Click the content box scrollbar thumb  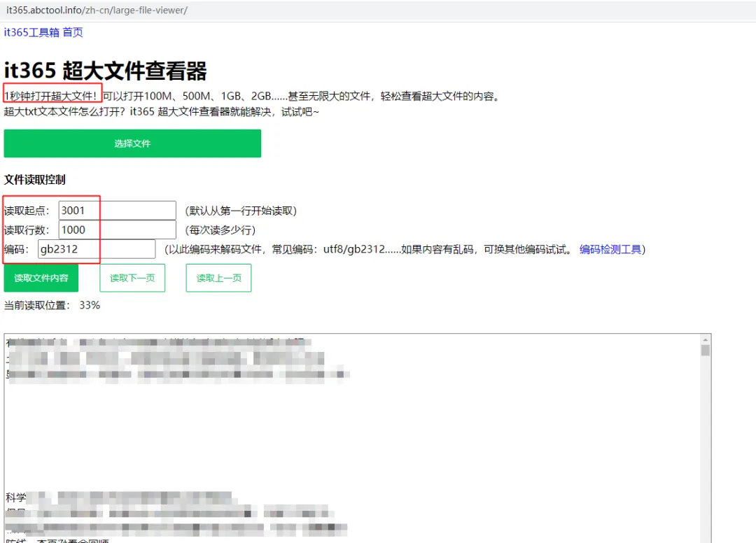706,351
